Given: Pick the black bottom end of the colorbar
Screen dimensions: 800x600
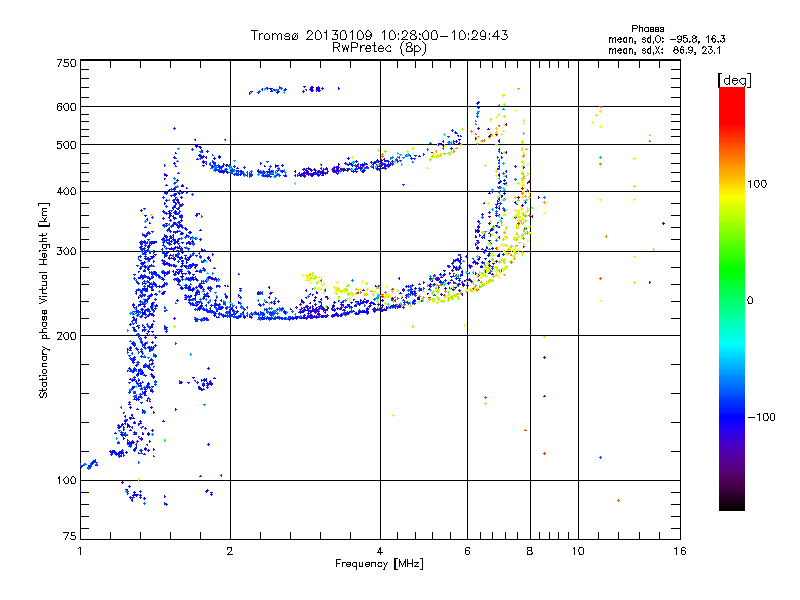Looking at the screenshot, I should coord(732,505).
